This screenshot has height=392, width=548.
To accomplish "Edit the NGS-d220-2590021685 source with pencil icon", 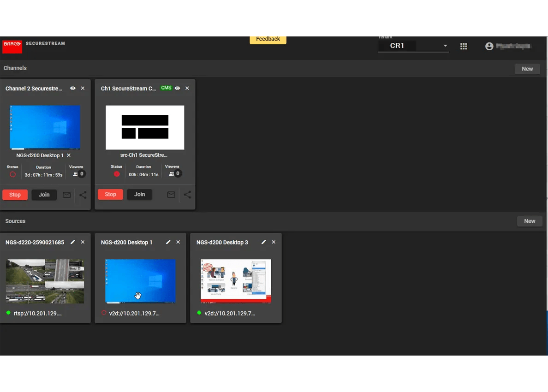I will point(73,242).
